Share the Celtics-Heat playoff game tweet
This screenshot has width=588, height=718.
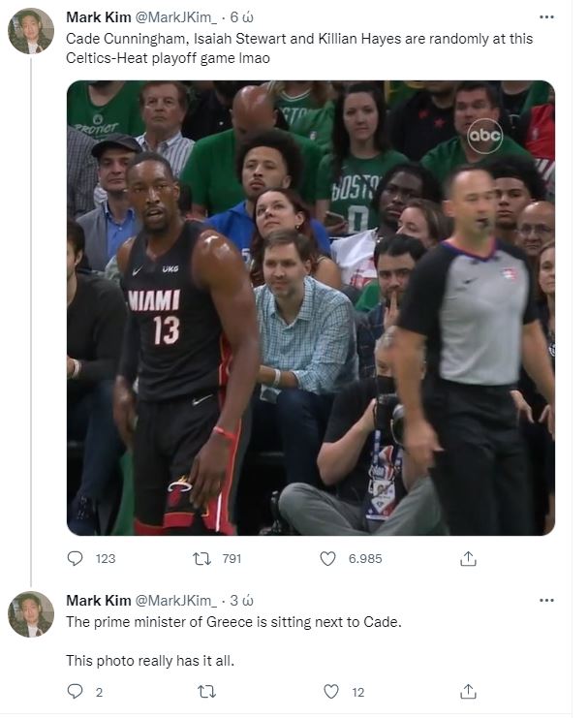pos(468,558)
